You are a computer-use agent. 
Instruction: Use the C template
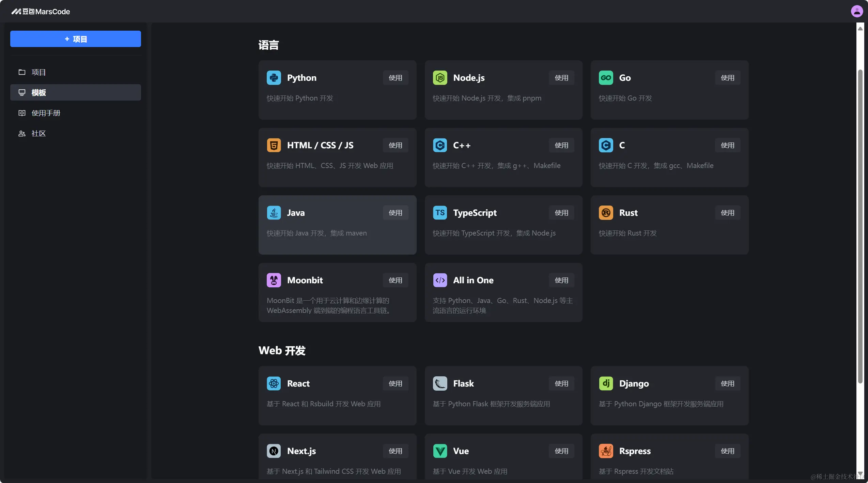(x=728, y=145)
